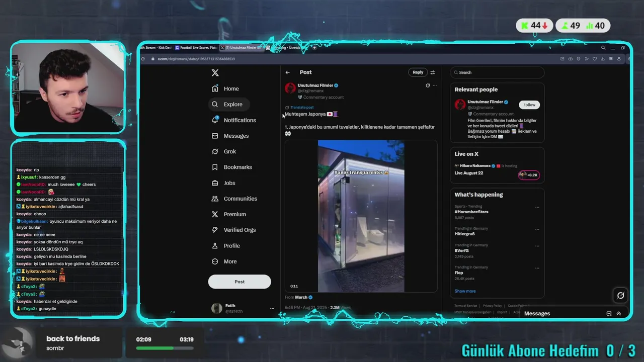Open reply filter settings icon
This screenshot has width=644, height=362.
point(433,72)
